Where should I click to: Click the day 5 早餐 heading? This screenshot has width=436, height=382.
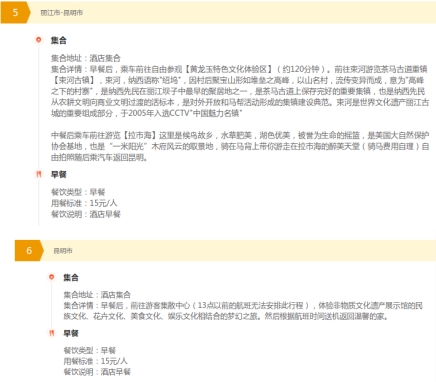[x=59, y=174]
